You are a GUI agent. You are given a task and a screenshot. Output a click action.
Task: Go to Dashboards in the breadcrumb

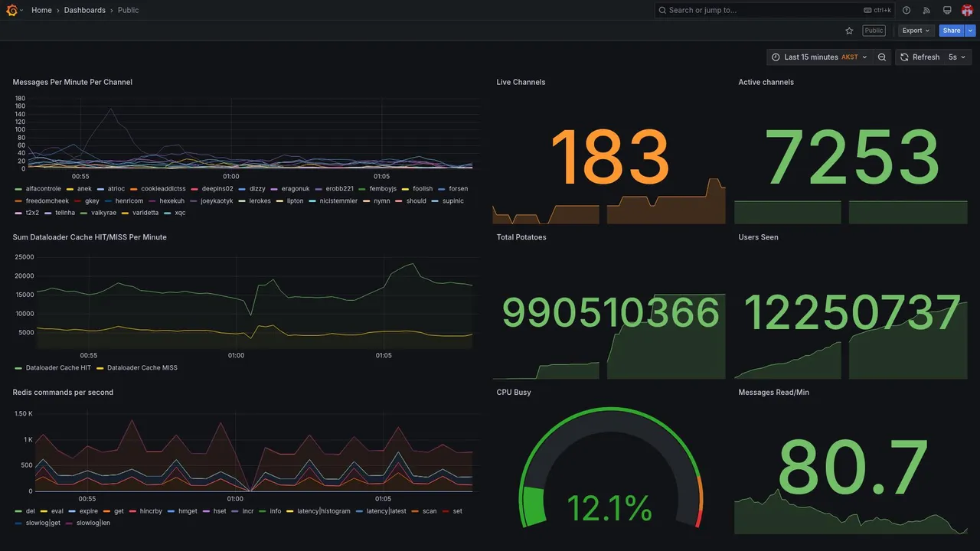pyautogui.click(x=85, y=10)
